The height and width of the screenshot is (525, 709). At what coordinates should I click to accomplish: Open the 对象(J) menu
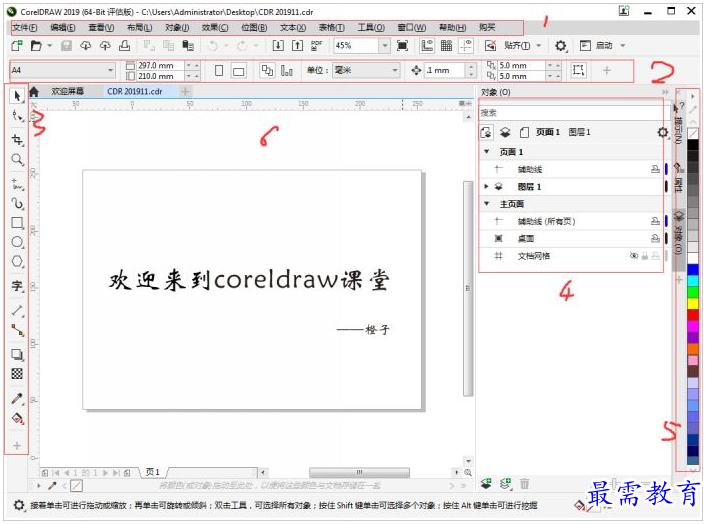pyautogui.click(x=177, y=28)
